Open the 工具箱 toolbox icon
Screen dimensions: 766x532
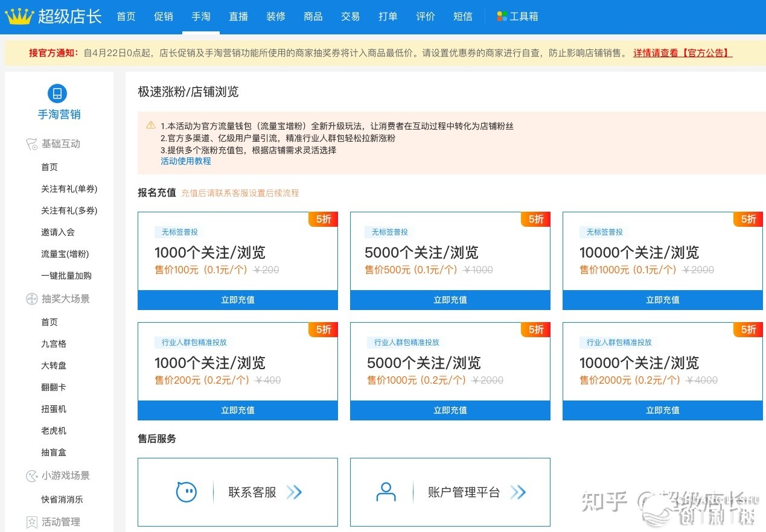click(x=502, y=16)
